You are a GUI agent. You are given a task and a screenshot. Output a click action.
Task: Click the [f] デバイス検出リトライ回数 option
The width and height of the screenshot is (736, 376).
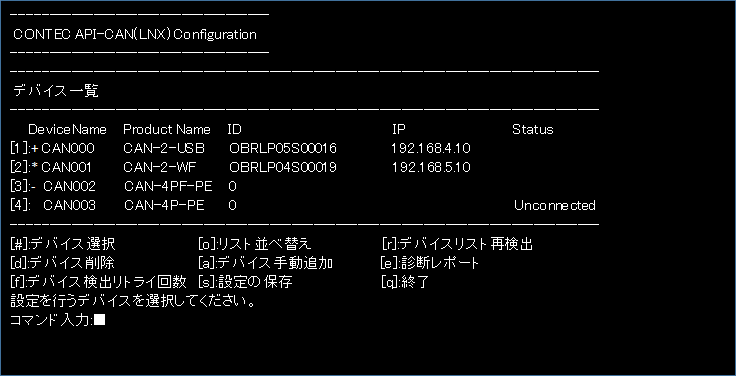98,282
